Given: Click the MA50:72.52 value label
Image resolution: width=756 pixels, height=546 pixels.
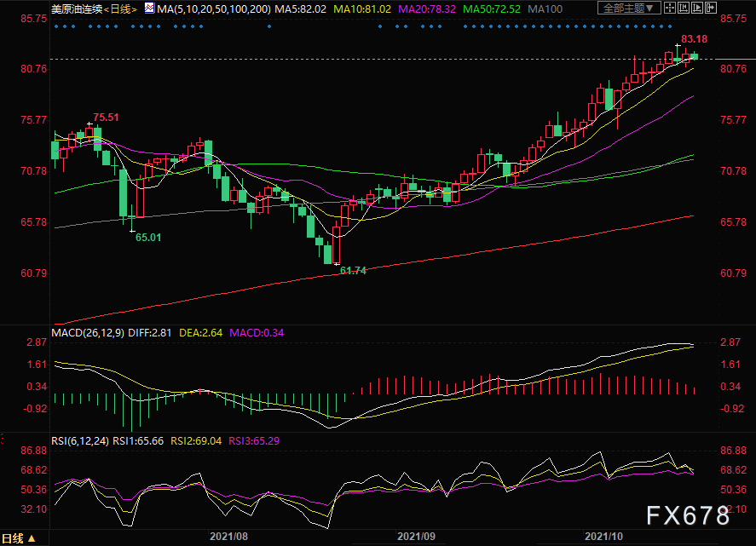Looking at the screenshot, I should click(x=491, y=9).
